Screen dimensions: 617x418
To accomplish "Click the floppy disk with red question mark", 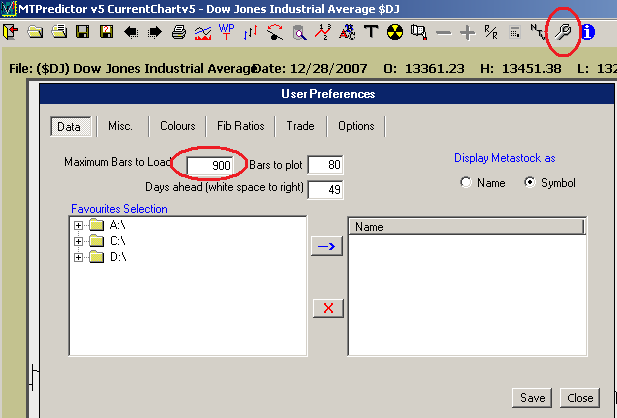I will pyautogui.click(x=107, y=32).
